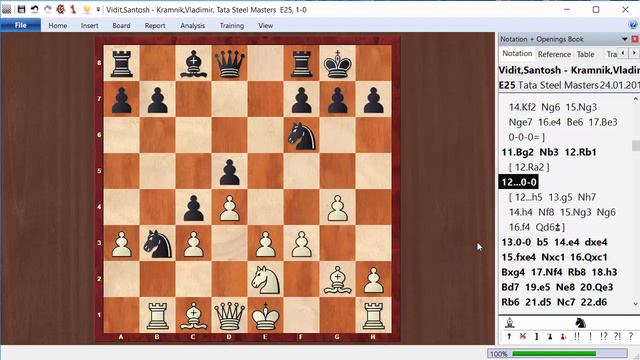640x360 pixels.
Task: Open the File menu
Action: point(20,25)
